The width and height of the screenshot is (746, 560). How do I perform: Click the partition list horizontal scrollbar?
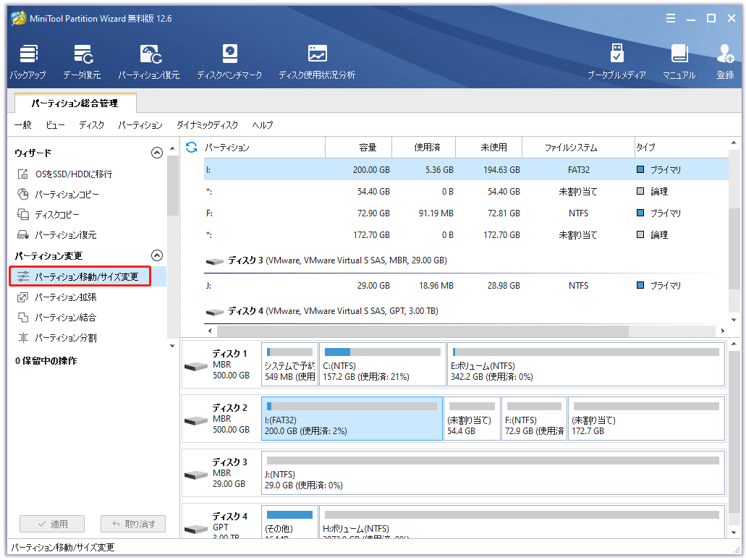click(x=423, y=331)
